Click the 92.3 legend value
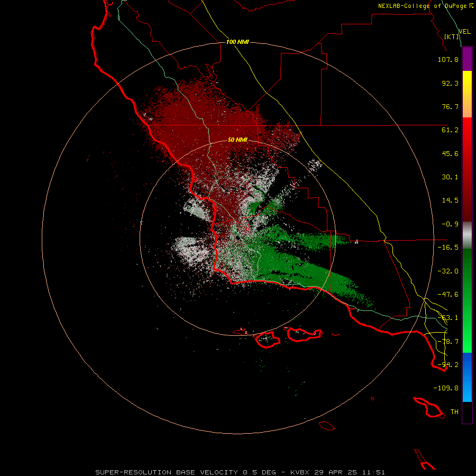 coord(450,83)
